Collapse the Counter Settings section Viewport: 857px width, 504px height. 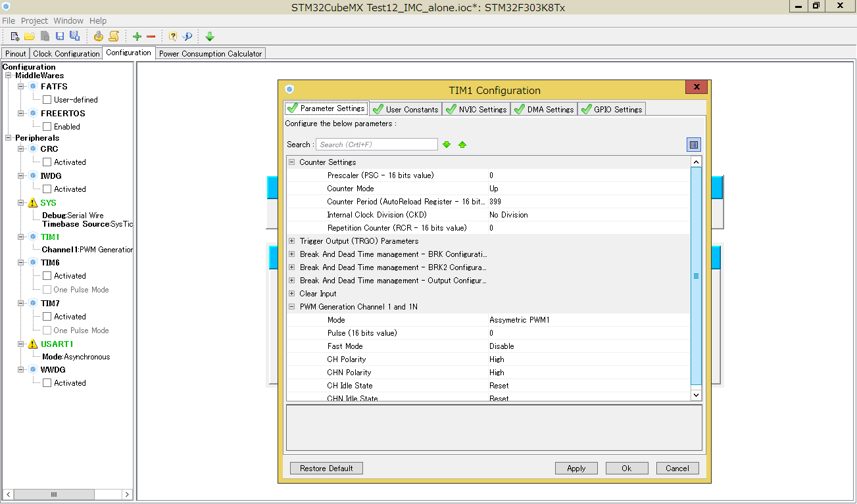[290, 162]
